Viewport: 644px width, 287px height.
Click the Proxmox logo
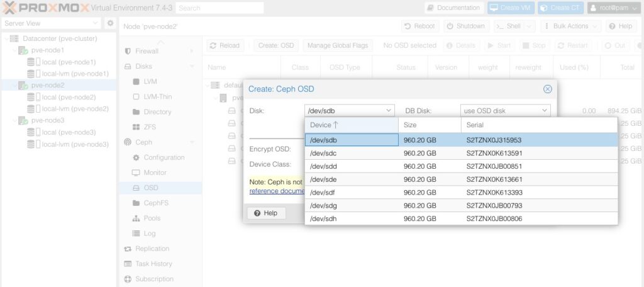(46, 8)
